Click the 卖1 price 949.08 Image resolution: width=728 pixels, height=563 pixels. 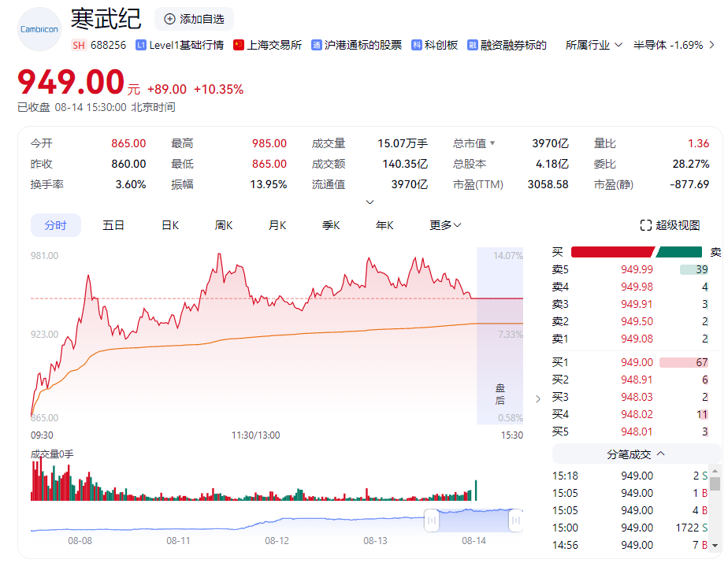(x=637, y=339)
